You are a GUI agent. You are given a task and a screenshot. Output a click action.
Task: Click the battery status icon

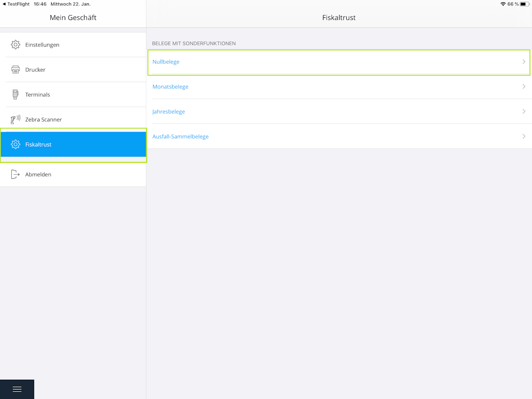[x=525, y=4]
